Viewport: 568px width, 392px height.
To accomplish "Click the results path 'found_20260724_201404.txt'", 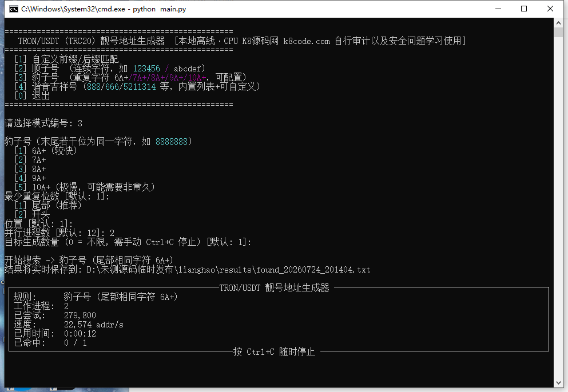I will [x=313, y=270].
